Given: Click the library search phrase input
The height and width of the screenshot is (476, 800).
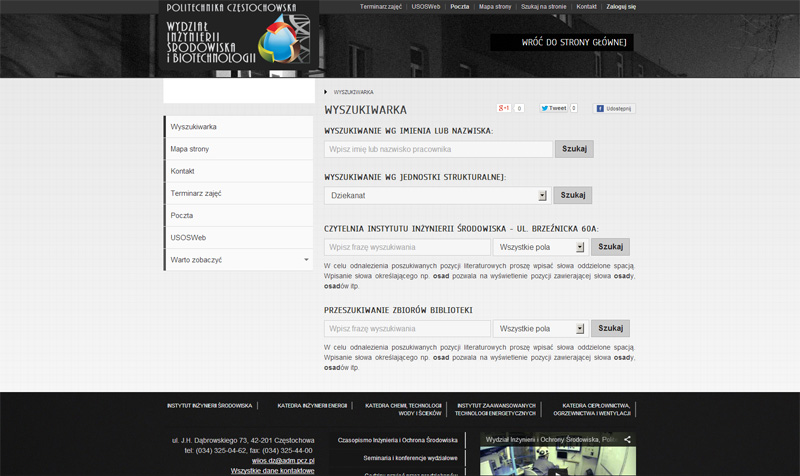Looking at the screenshot, I should (x=407, y=329).
